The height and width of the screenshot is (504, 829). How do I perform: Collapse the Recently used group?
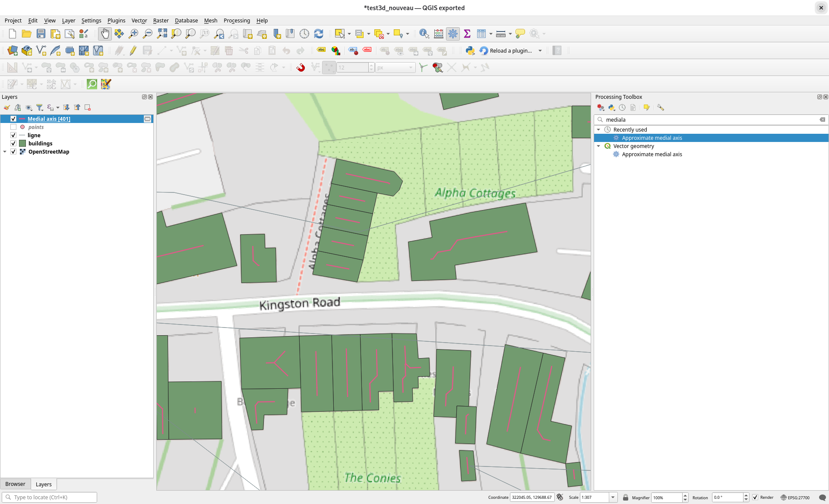coord(598,129)
